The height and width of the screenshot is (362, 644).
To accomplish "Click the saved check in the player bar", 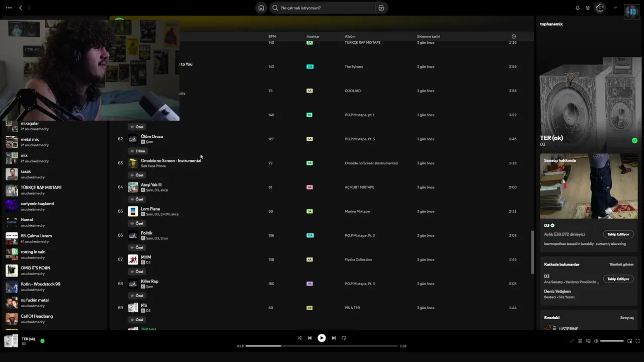I will point(42,341).
